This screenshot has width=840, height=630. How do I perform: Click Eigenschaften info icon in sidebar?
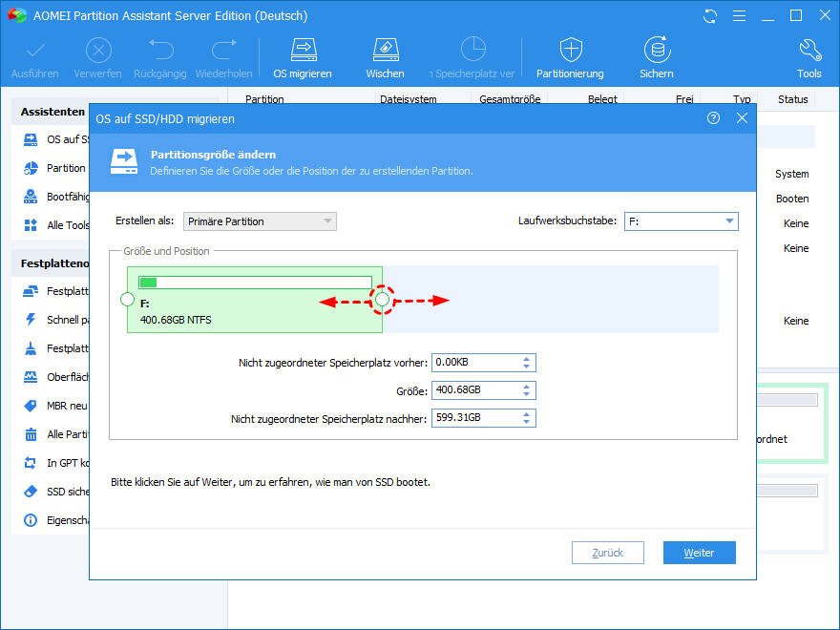[31, 520]
